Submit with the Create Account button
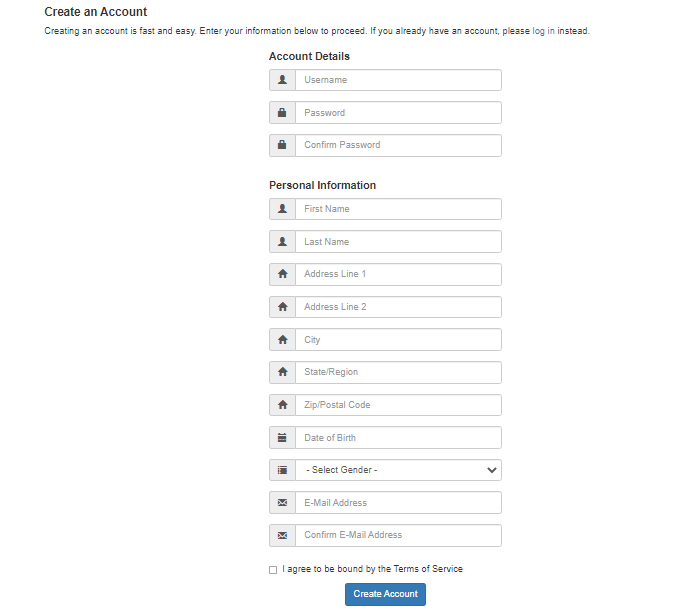The width and height of the screenshot is (693, 613). [385, 594]
